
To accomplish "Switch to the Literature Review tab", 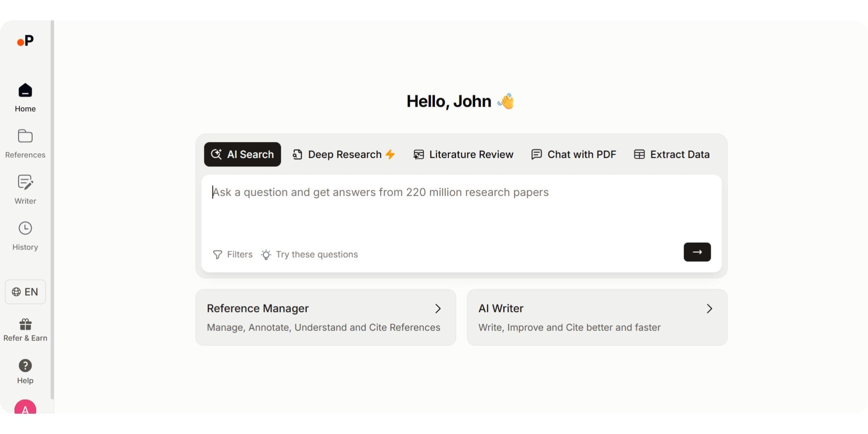I will tap(463, 155).
